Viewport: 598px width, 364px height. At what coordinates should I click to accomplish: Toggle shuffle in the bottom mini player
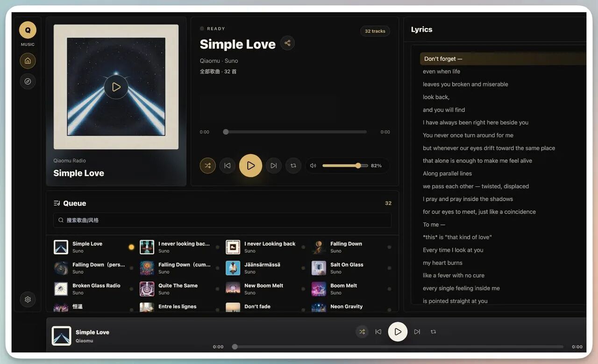362,332
